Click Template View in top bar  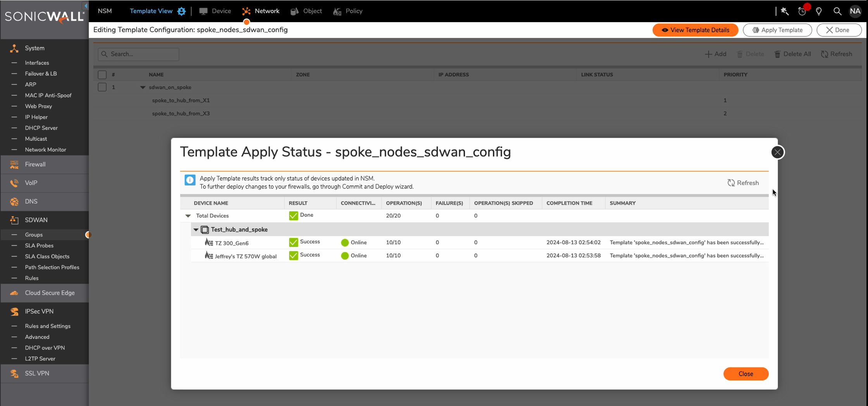(151, 11)
